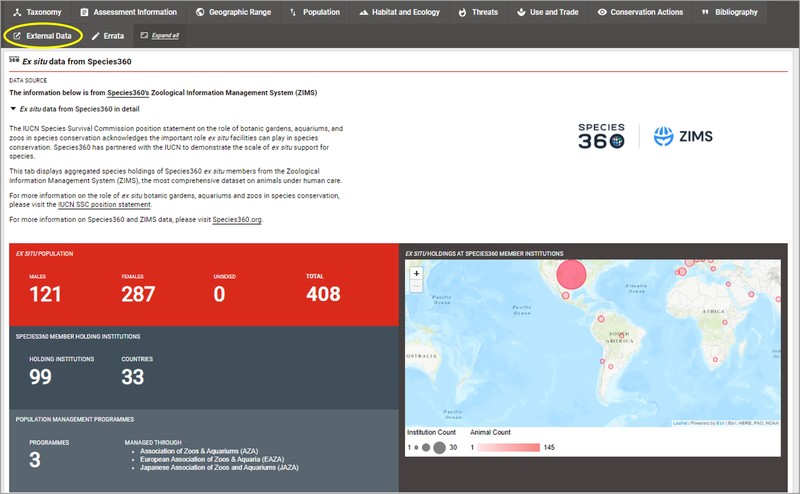
Task: Click the holding institutions value 99
Action: 40,377
